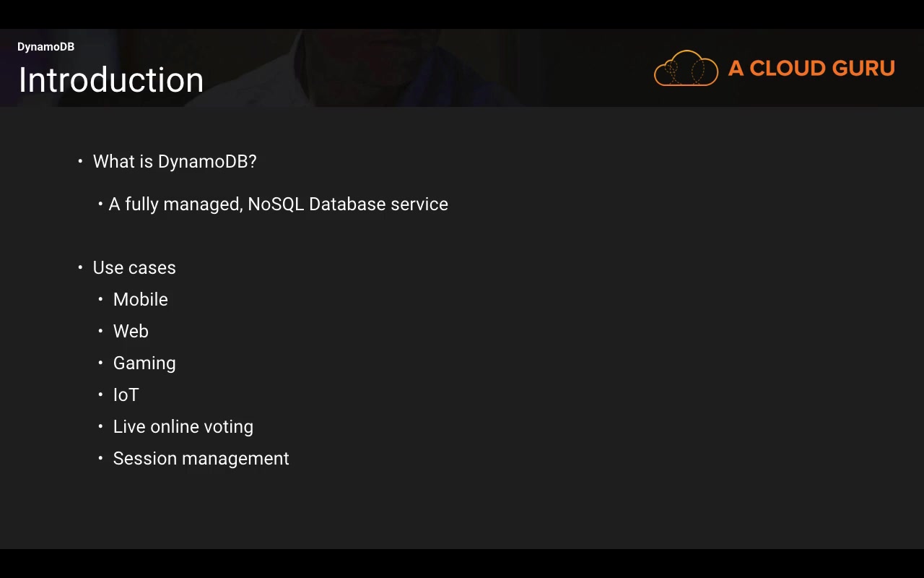The image size is (924, 578).
Task: Click the "What is DynamoDB?" heading
Action: pos(175,162)
